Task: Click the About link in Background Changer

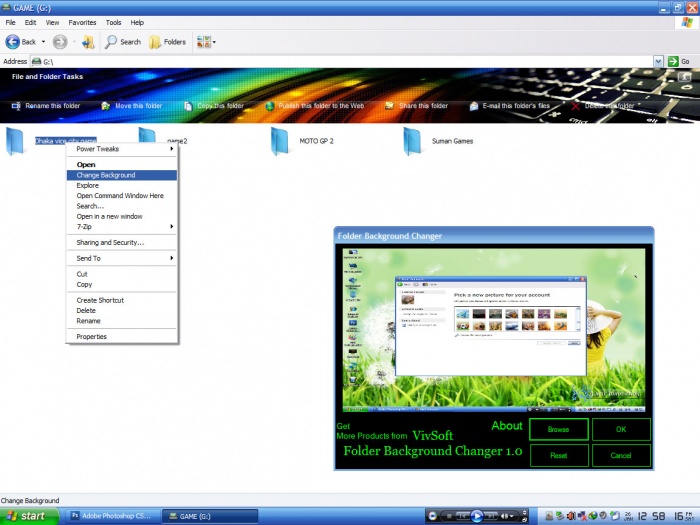Action: click(507, 426)
